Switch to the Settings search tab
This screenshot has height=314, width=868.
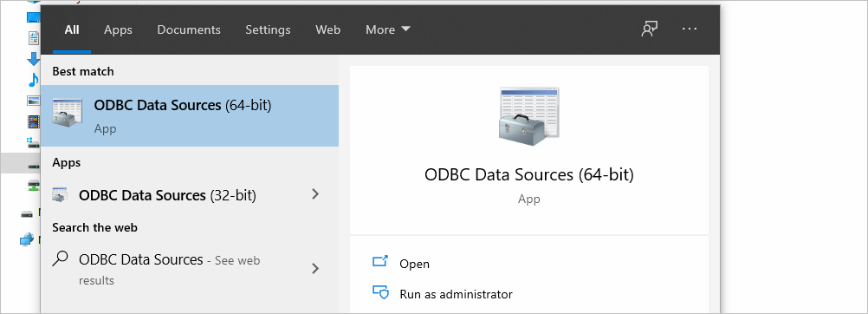(268, 30)
